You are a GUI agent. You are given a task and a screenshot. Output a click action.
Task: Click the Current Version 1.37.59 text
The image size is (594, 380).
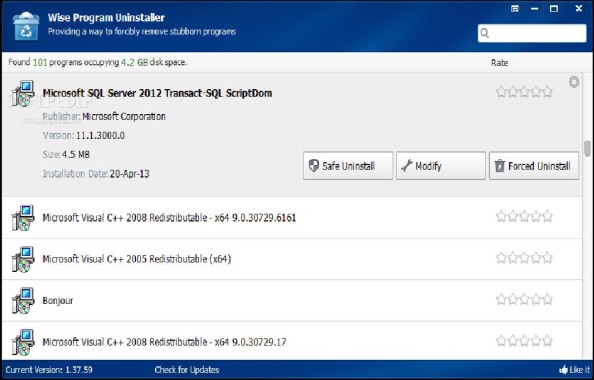[49, 370]
